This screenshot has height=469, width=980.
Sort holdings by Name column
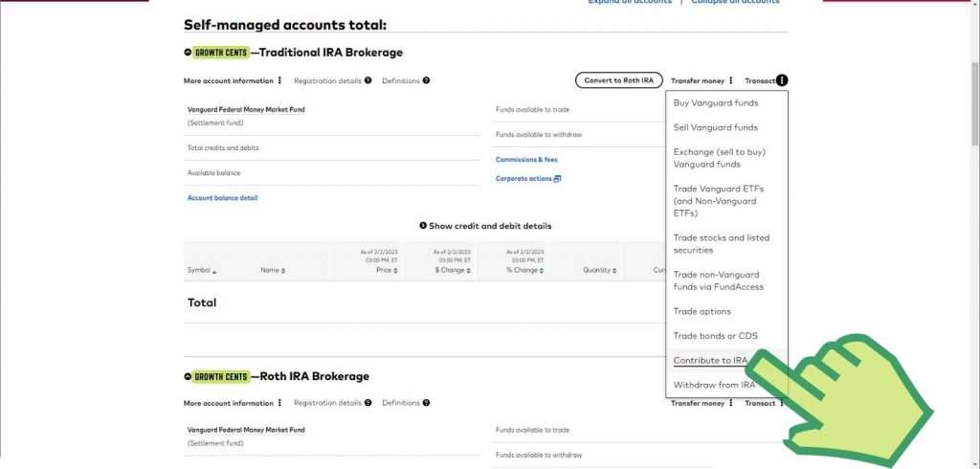tap(273, 270)
